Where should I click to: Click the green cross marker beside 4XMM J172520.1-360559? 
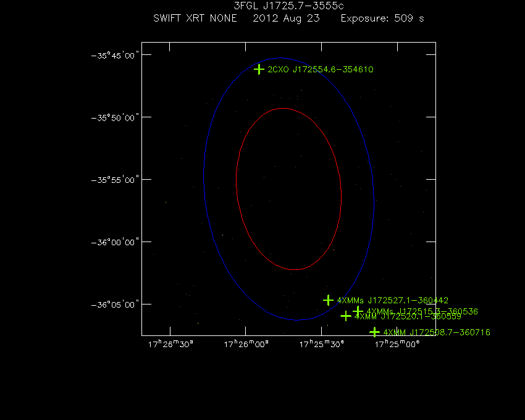click(x=346, y=316)
